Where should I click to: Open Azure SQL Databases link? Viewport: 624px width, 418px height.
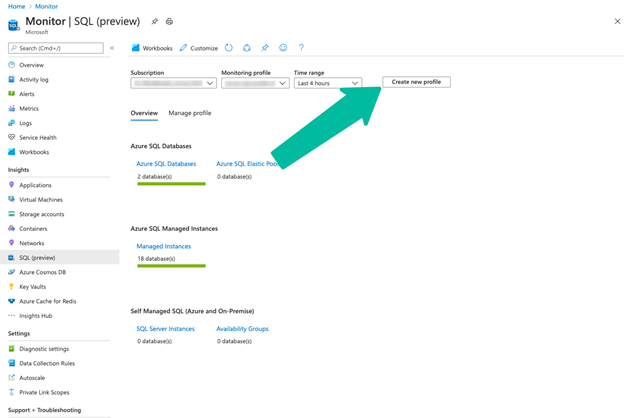(166, 164)
